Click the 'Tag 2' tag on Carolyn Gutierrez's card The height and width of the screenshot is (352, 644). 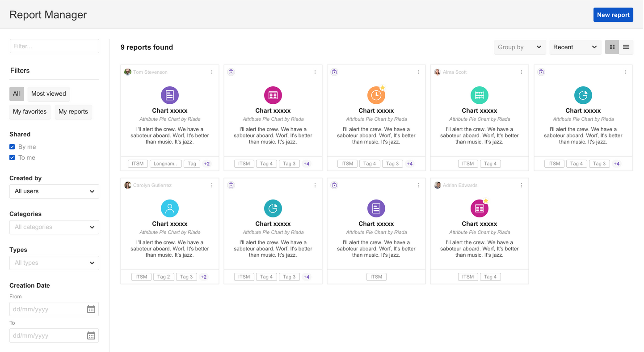[164, 277]
